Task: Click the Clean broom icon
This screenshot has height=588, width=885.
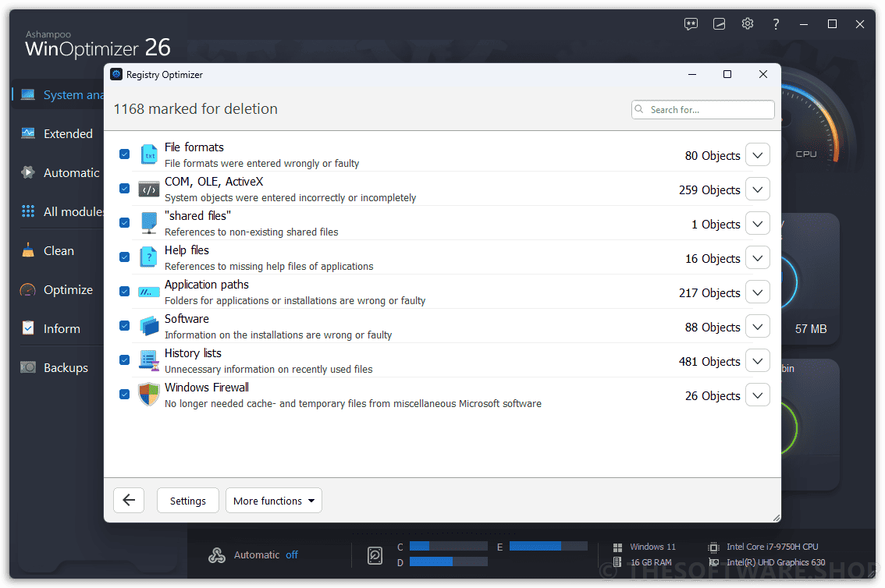Action: [x=27, y=250]
